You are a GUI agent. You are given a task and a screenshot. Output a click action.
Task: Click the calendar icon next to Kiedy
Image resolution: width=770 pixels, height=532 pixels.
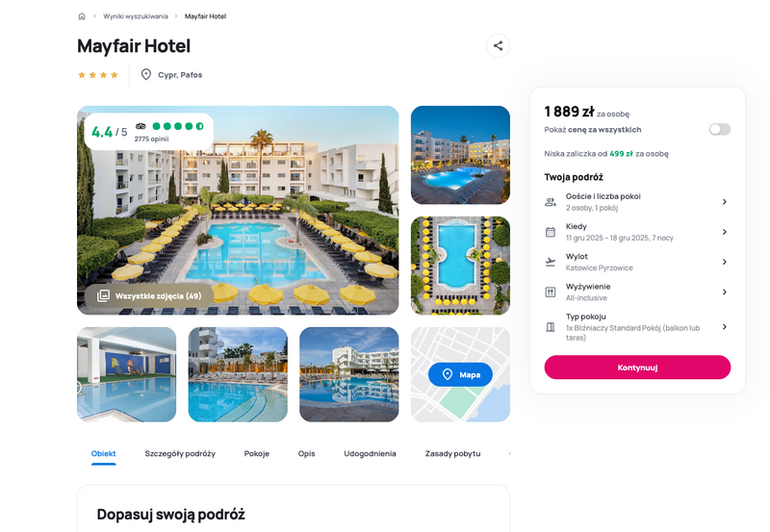pos(551,232)
